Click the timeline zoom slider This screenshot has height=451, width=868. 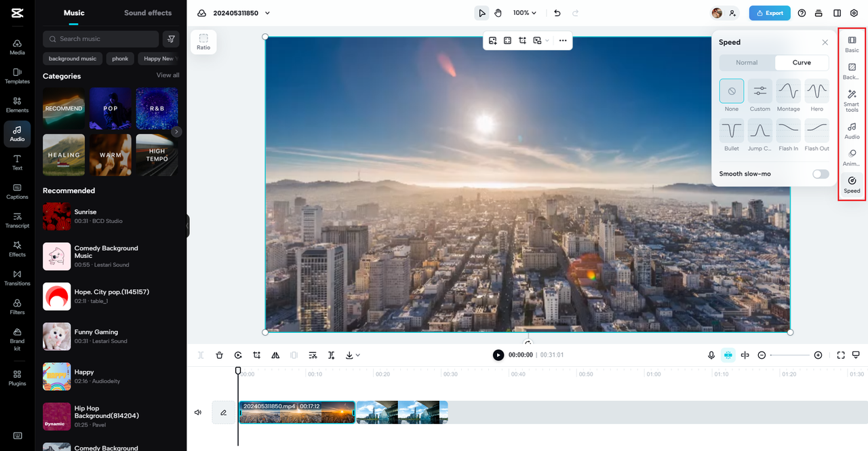pos(789,355)
